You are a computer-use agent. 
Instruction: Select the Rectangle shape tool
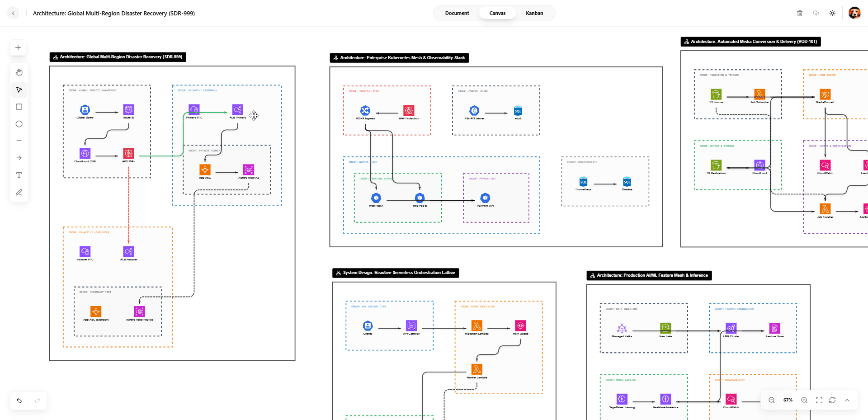point(19,107)
